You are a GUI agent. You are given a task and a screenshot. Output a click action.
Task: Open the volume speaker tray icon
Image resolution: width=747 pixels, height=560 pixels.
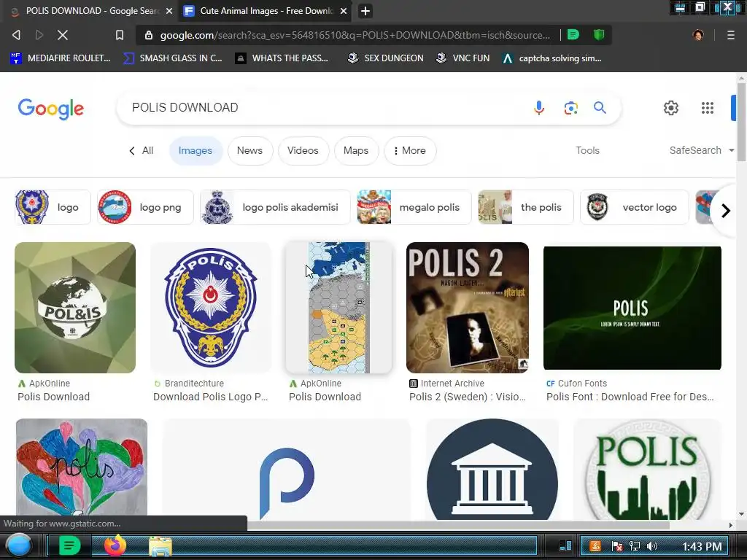652,546
